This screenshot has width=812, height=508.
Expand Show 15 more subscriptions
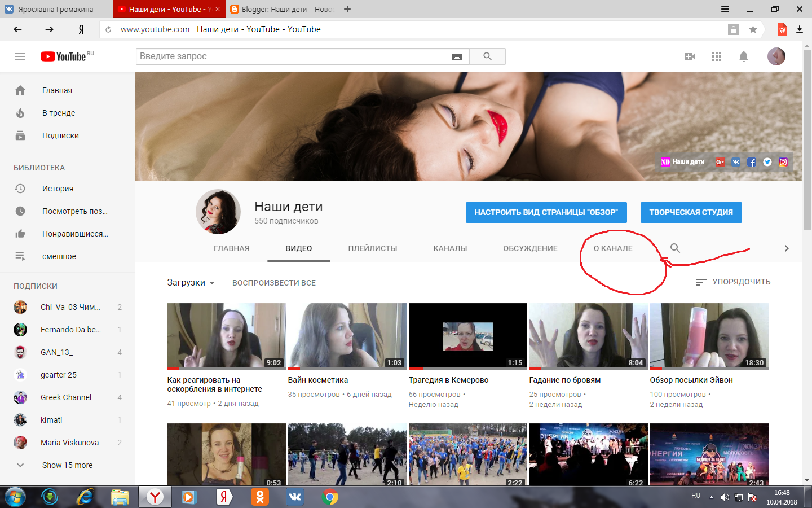(68, 465)
